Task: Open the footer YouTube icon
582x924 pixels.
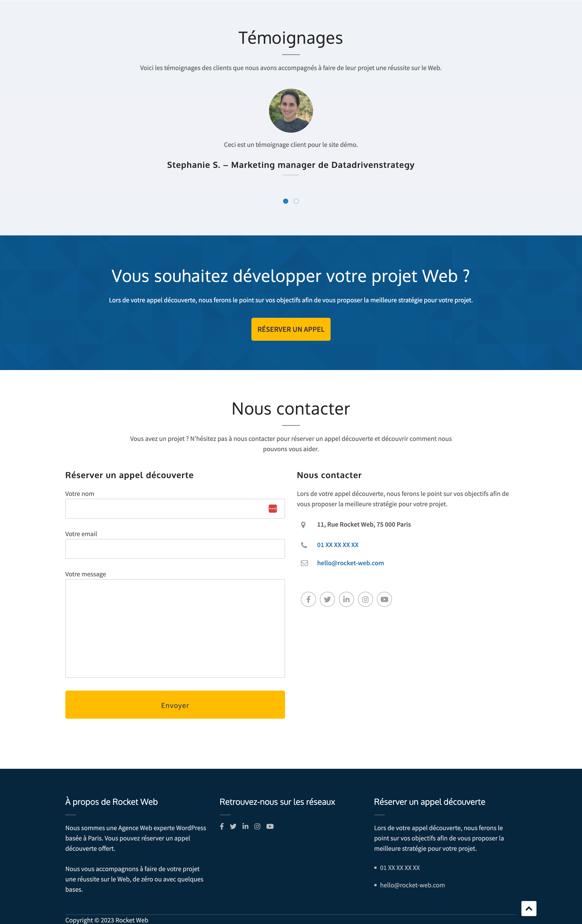Action: (x=270, y=826)
